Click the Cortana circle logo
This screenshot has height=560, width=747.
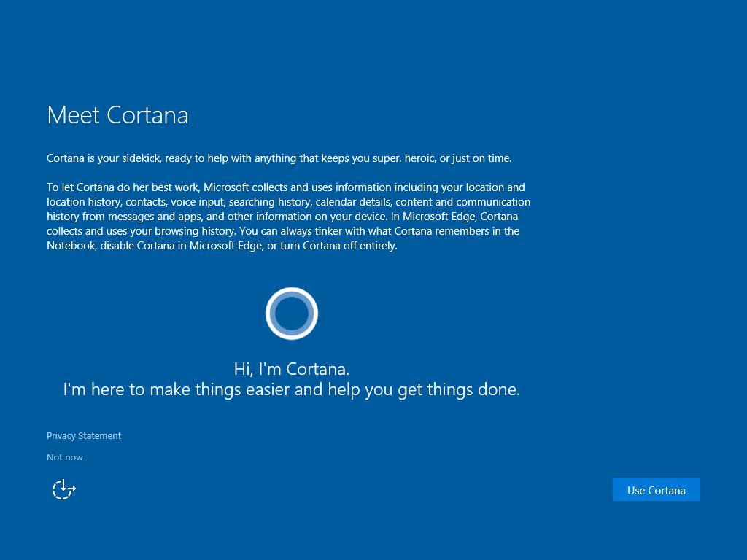(292, 314)
